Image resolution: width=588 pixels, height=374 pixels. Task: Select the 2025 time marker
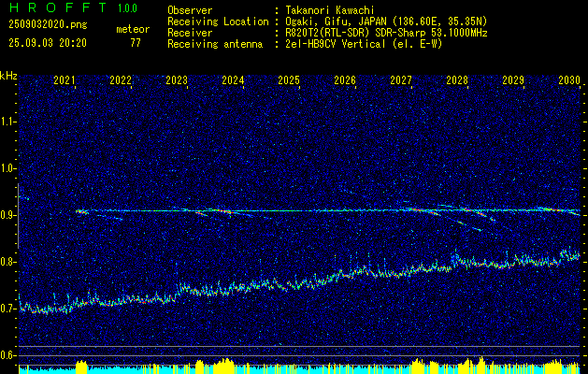289,79
